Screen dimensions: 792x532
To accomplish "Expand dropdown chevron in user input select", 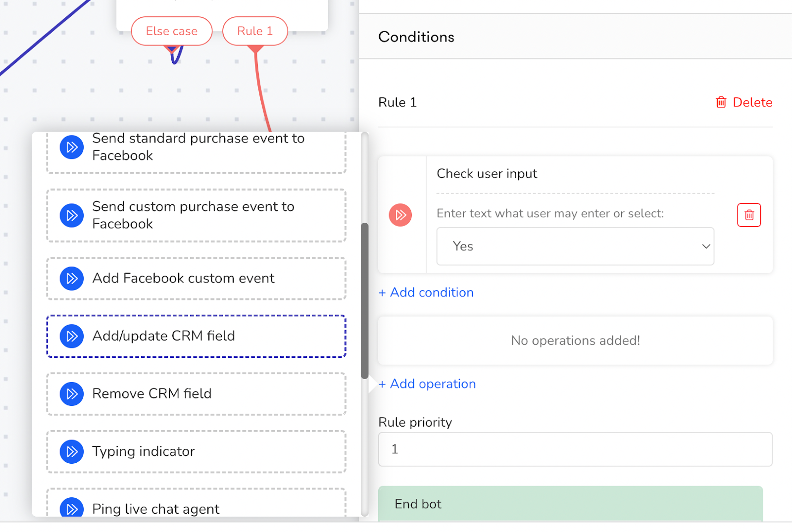I will [706, 246].
